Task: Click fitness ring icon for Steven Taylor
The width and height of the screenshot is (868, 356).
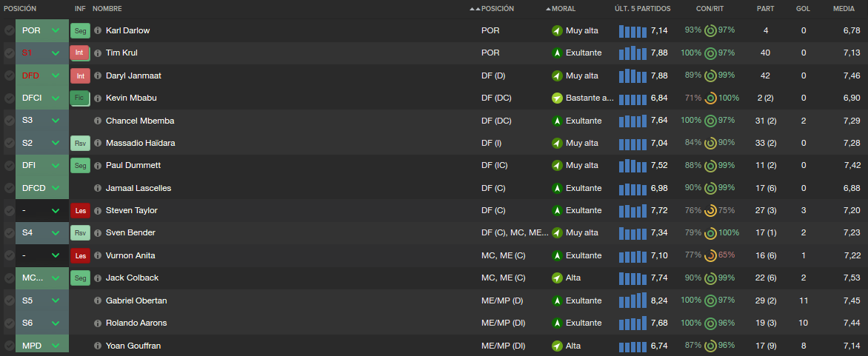Action: [710, 211]
